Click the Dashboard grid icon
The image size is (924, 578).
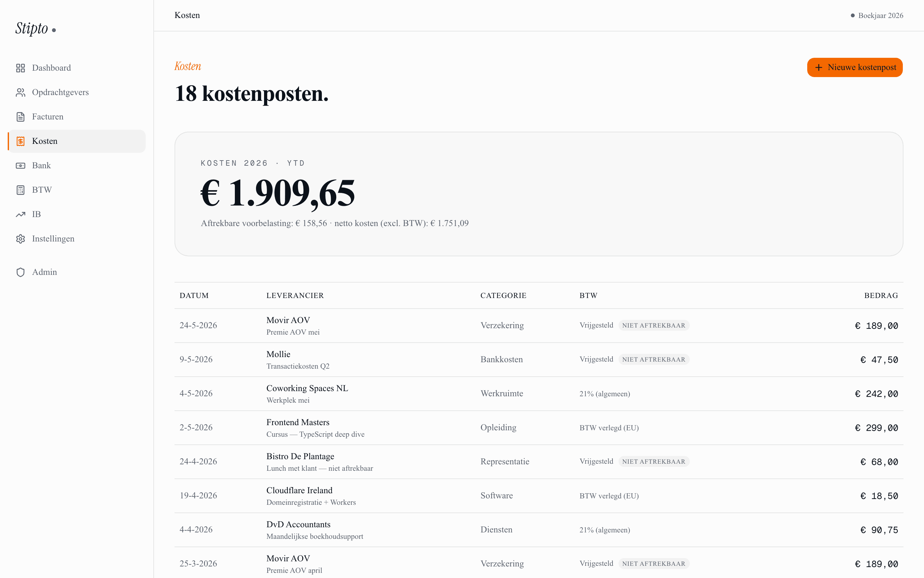point(21,68)
